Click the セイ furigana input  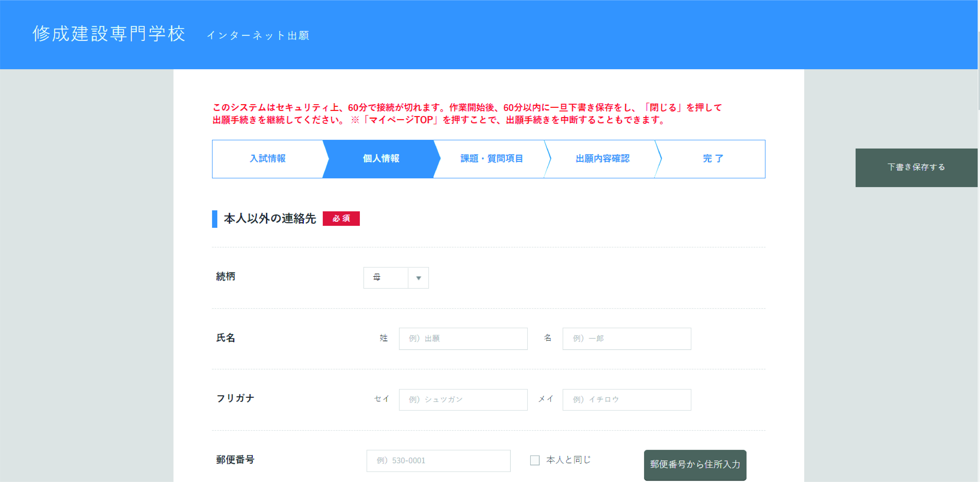tap(463, 399)
